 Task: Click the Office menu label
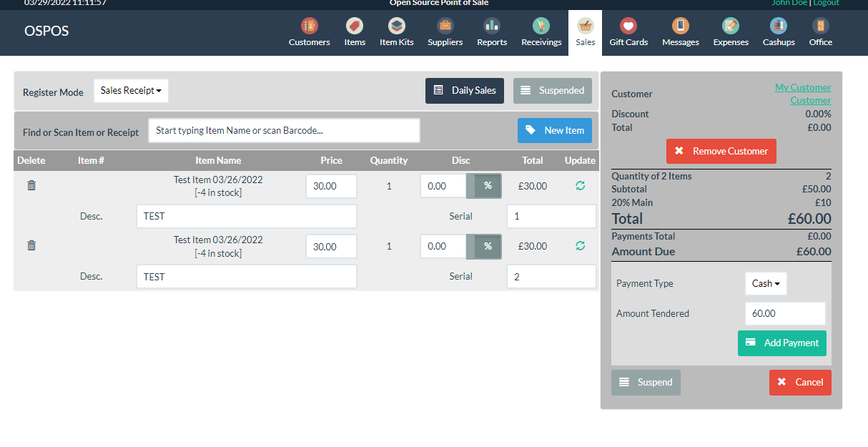coord(821,42)
